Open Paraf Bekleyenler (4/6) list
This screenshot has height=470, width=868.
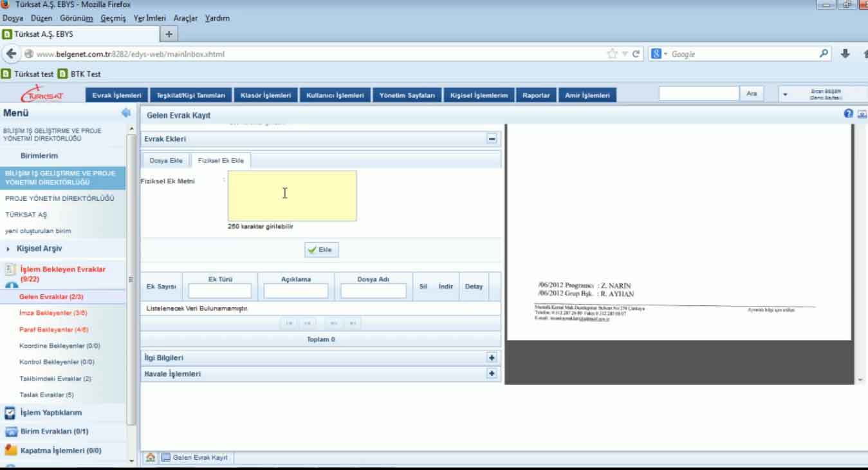coord(54,329)
